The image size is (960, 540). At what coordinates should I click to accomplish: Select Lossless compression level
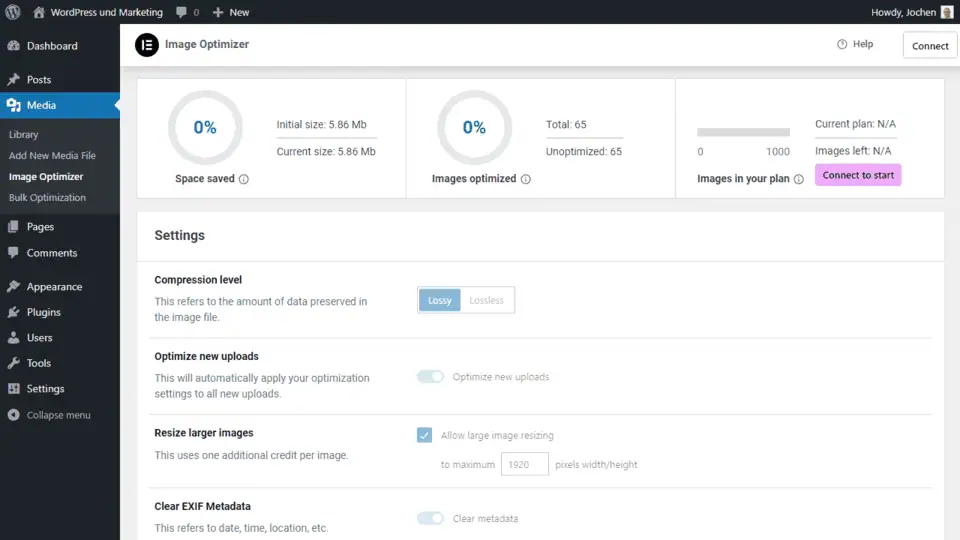(x=487, y=300)
